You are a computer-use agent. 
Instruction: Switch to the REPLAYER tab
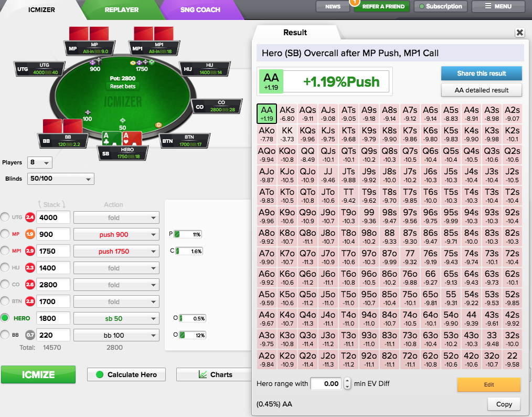(x=122, y=10)
